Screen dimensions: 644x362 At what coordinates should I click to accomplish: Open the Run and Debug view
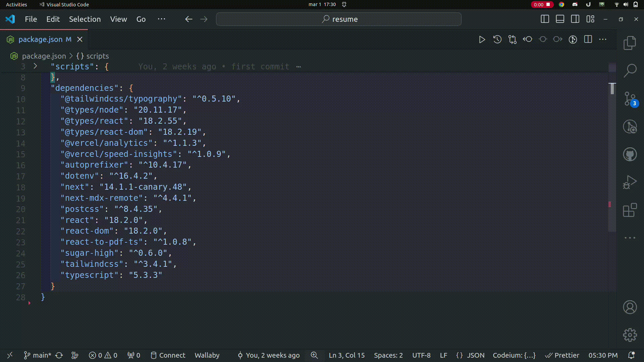[630, 182]
